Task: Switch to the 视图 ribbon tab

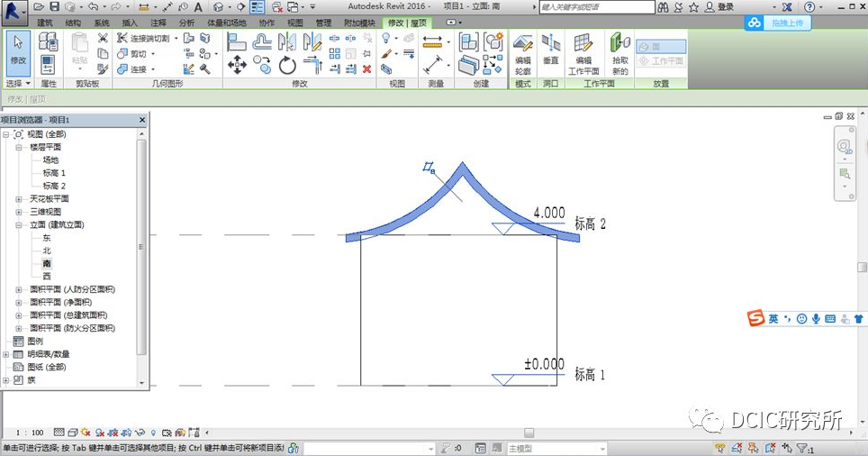Action: tap(294, 22)
